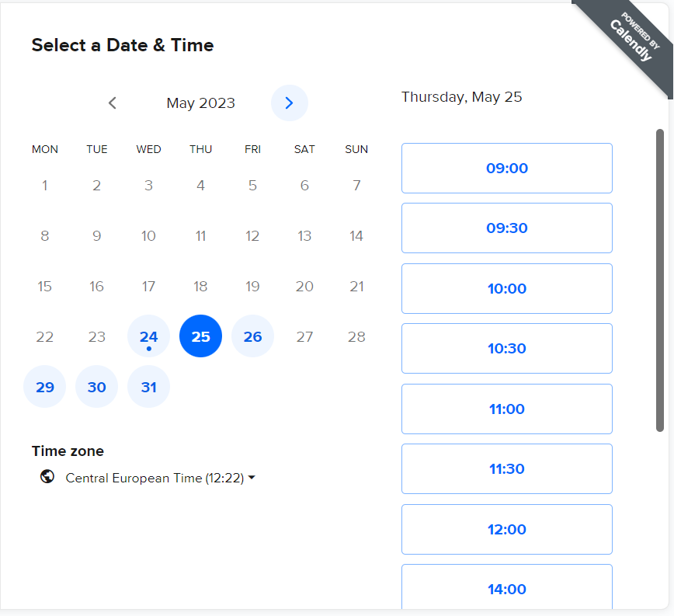The height and width of the screenshot is (616, 674).
Task: Select the 09:30 time slot
Action: pos(506,228)
